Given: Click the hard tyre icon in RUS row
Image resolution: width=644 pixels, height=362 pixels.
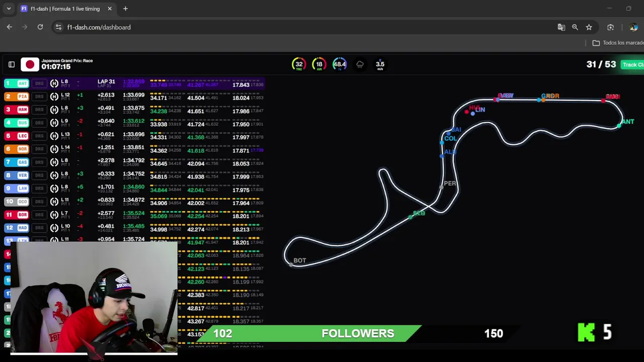Looking at the screenshot, I should point(54,123).
